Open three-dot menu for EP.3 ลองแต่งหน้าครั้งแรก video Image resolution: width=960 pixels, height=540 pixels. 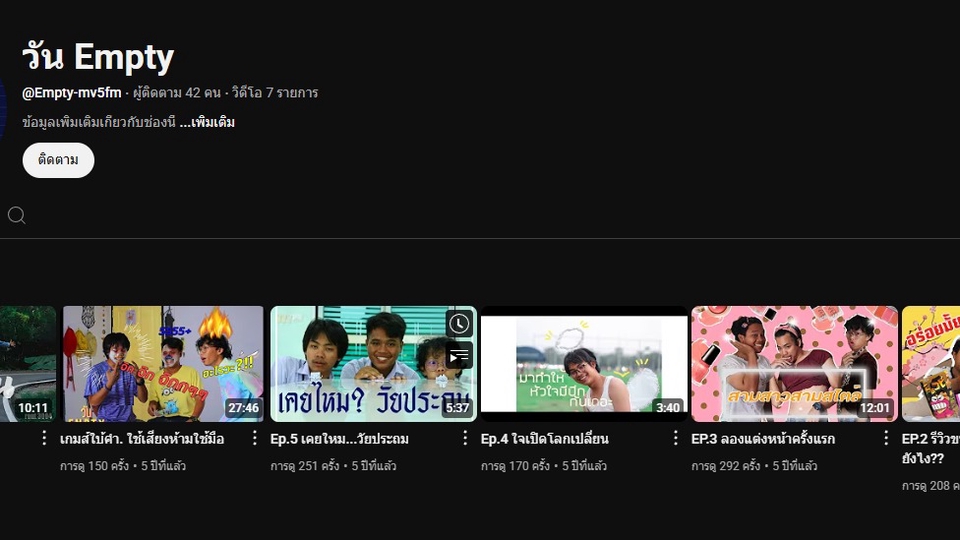point(886,438)
